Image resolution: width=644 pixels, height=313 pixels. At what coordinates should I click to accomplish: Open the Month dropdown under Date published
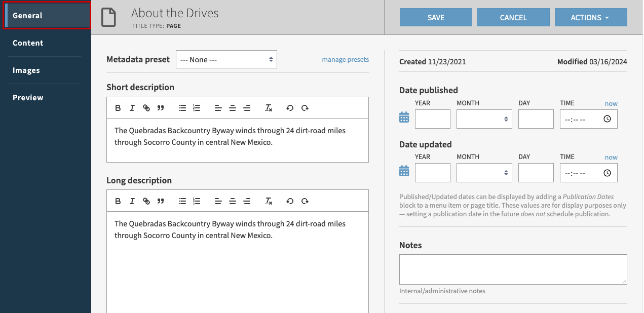[x=484, y=119]
